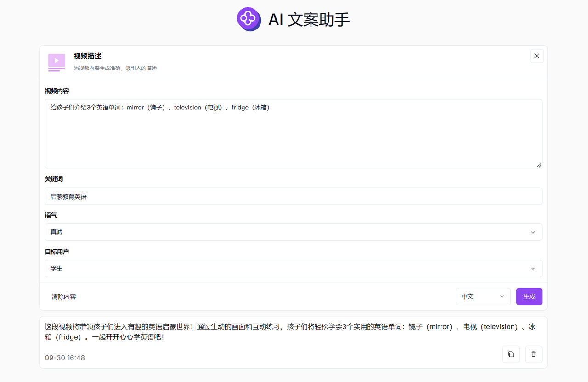Focus the 视频内容 text area
Viewport: 588px width, 382px height.
click(x=293, y=133)
